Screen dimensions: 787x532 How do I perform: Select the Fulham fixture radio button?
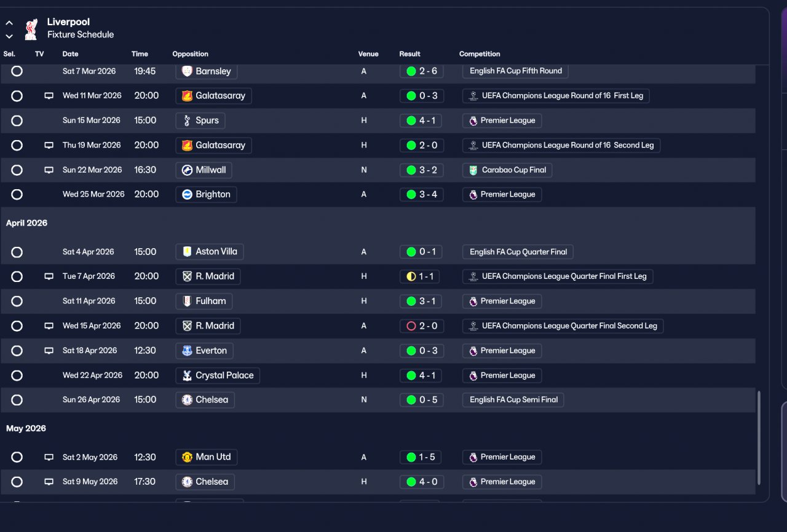tap(17, 301)
